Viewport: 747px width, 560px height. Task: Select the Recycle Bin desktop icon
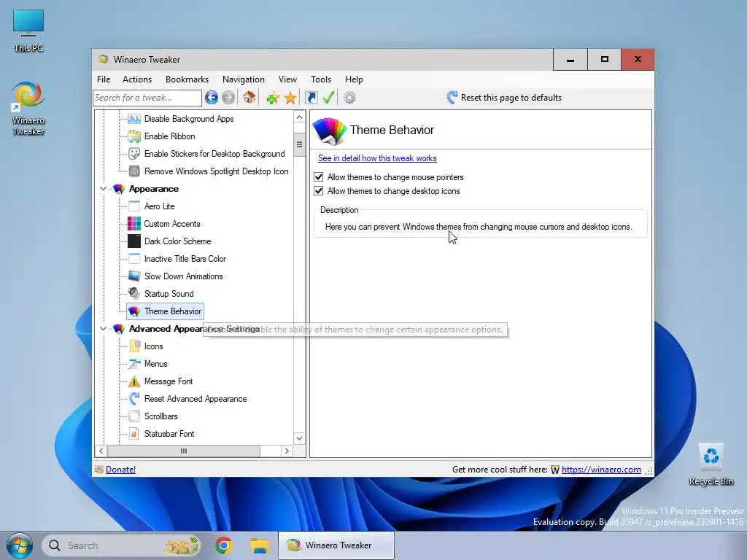pos(711,464)
